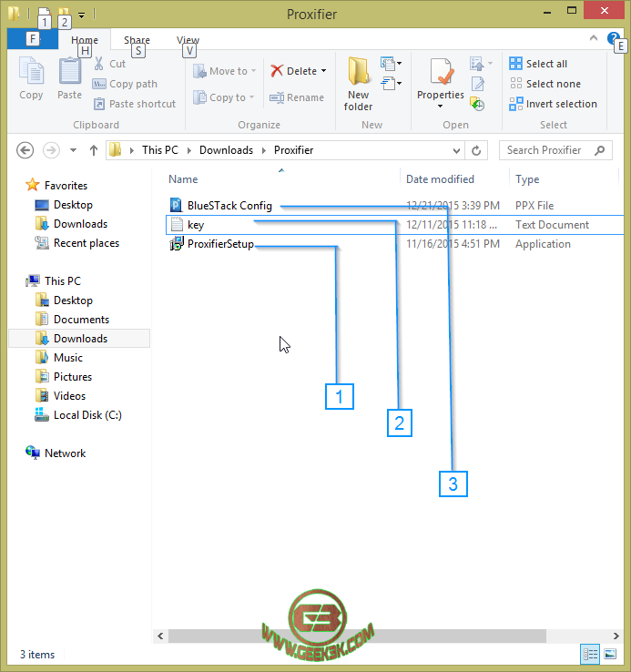This screenshot has height=672, width=631.
Task: Open the File tab
Action: tap(33, 39)
